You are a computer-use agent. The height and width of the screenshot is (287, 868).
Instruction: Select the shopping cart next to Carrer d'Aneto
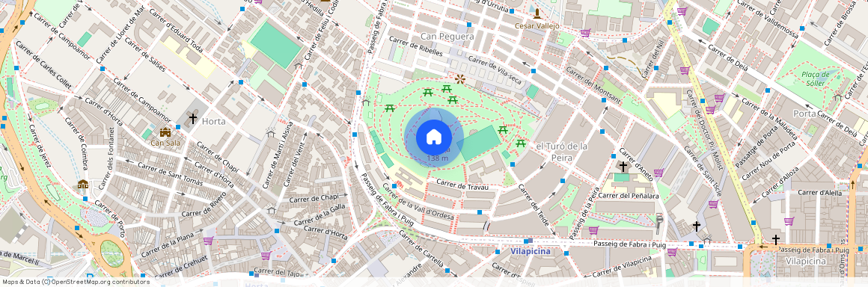658,173
